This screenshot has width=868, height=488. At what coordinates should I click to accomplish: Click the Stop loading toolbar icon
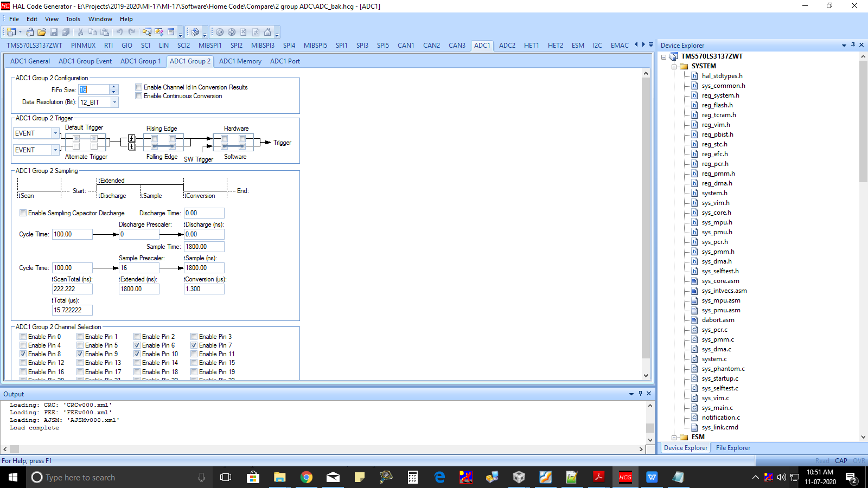coord(244,33)
